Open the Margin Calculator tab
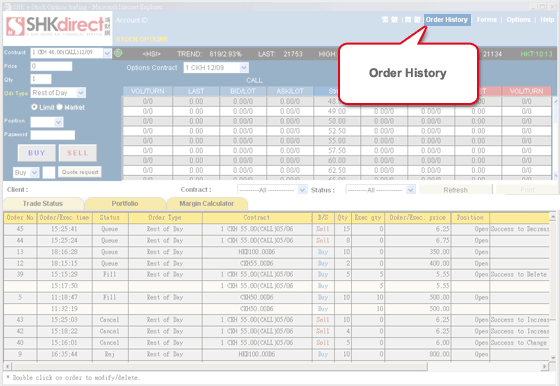 (207, 204)
